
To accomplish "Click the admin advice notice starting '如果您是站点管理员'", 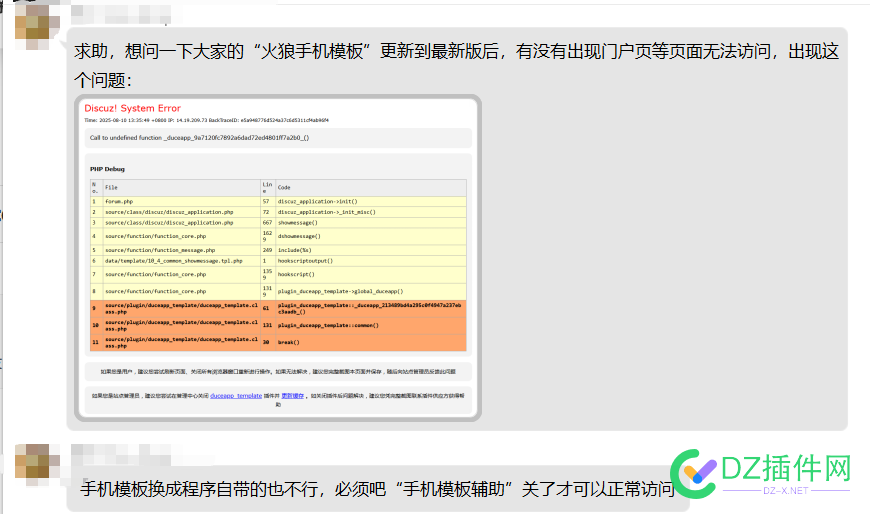I will [x=278, y=400].
